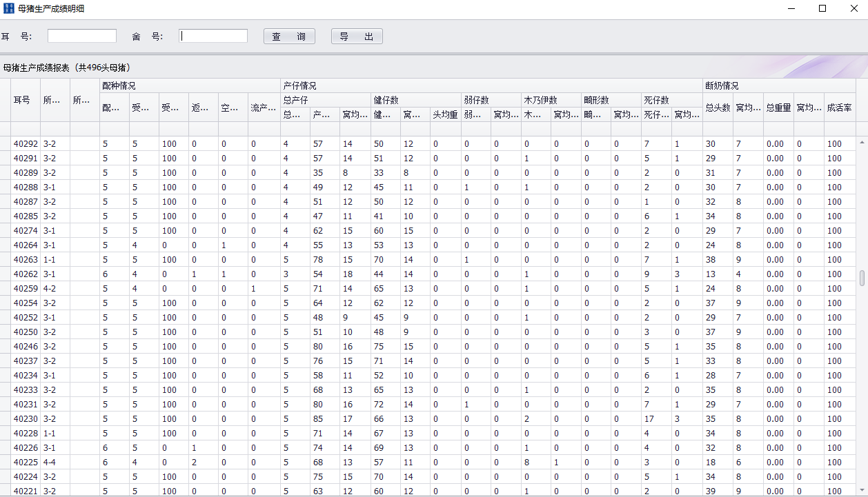The image size is (868, 497).
Task: Select the 头均重 column header
Action: pos(445,114)
